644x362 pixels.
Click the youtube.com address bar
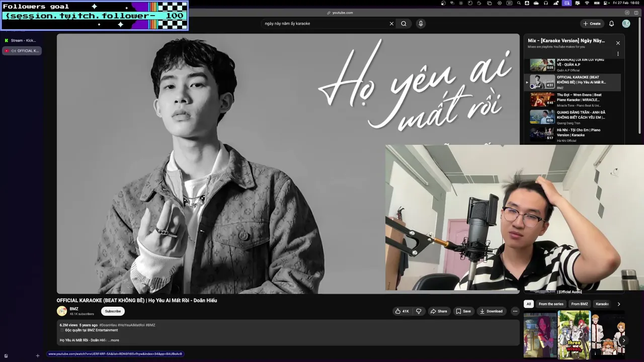pyautogui.click(x=340, y=13)
